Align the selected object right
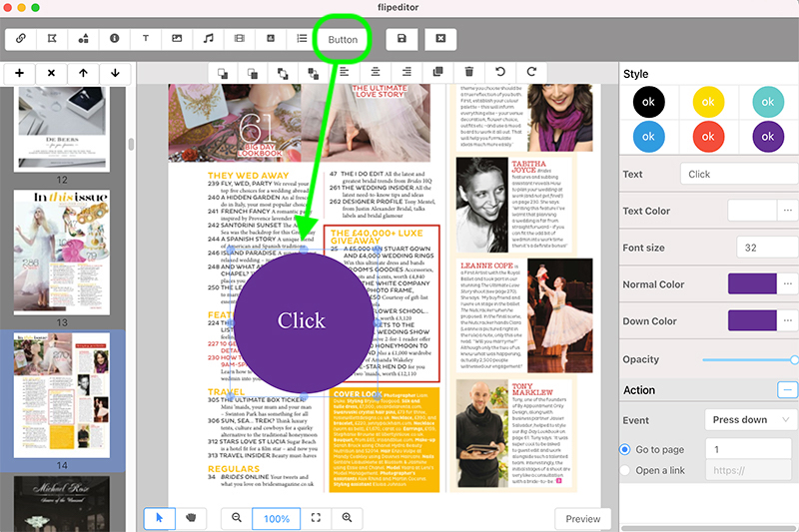 pyautogui.click(x=406, y=72)
